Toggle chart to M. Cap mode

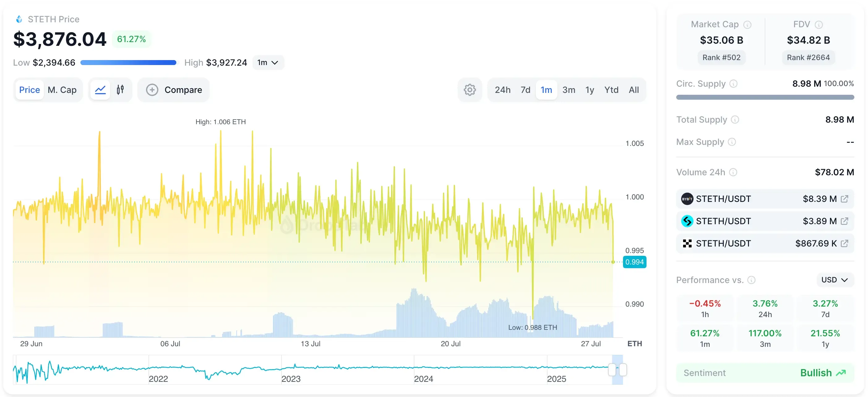click(x=62, y=90)
